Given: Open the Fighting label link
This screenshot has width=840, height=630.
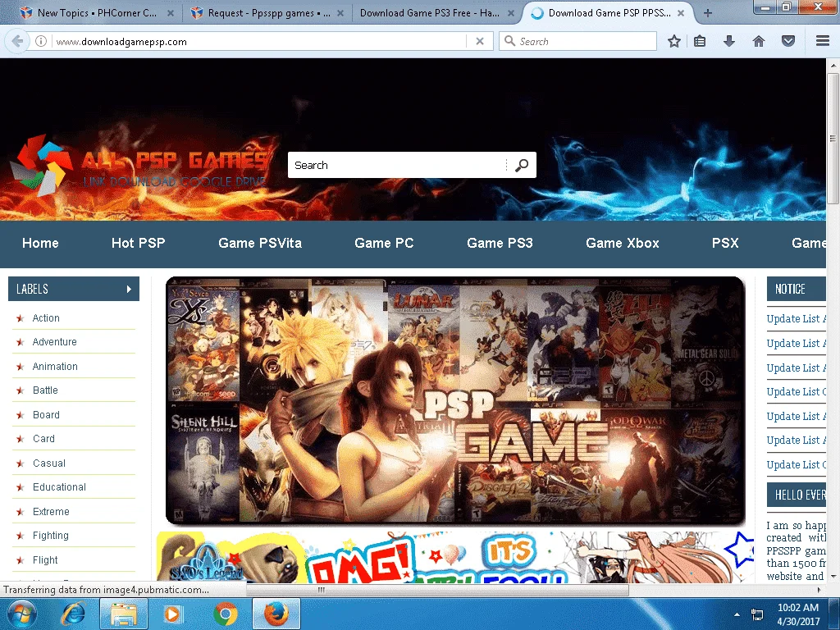Looking at the screenshot, I should click(x=50, y=536).
